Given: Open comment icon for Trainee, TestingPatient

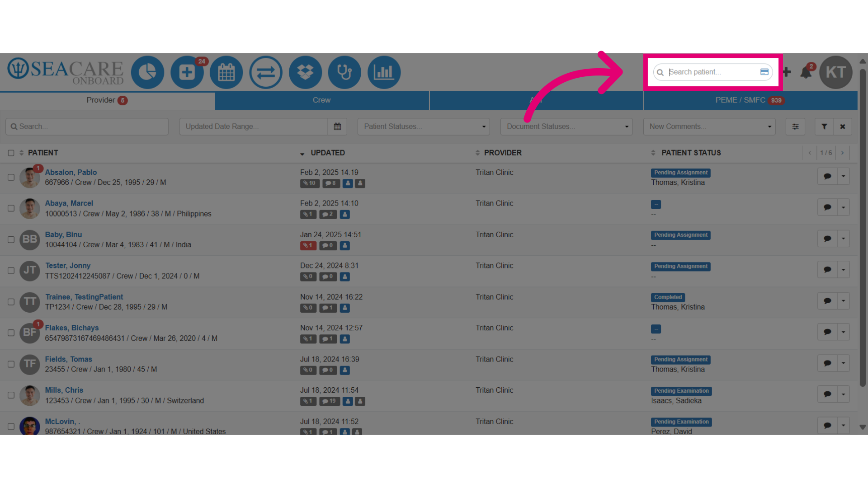Looking at the screenshot, I should [827, 301].
